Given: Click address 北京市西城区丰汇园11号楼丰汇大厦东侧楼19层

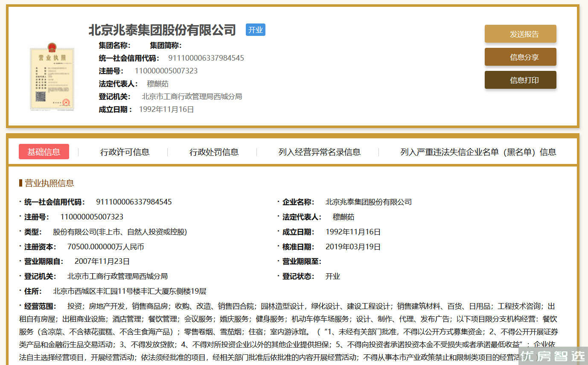Looking at the screenshot, I should (x=130, y=291).
